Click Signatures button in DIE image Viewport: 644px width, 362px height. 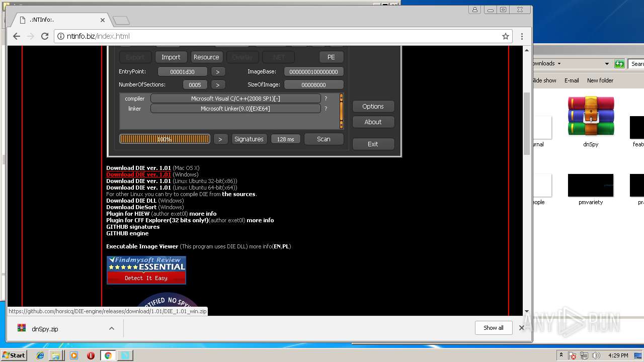click(x=249, y=139)
